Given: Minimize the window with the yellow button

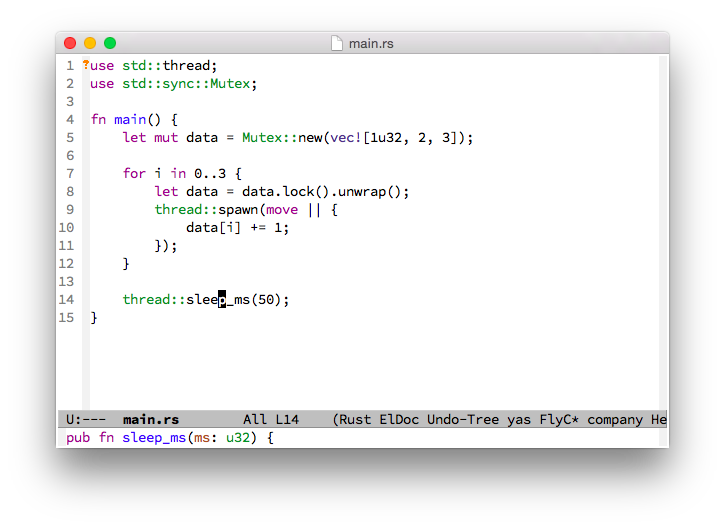Looking at the screenshot, I should click(90, 43).
